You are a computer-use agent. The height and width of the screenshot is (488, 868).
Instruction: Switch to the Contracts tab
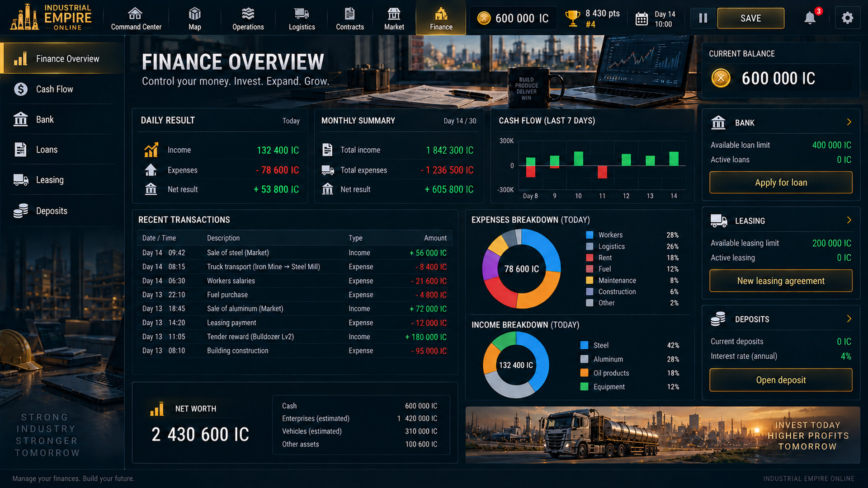tap(349, 18)
